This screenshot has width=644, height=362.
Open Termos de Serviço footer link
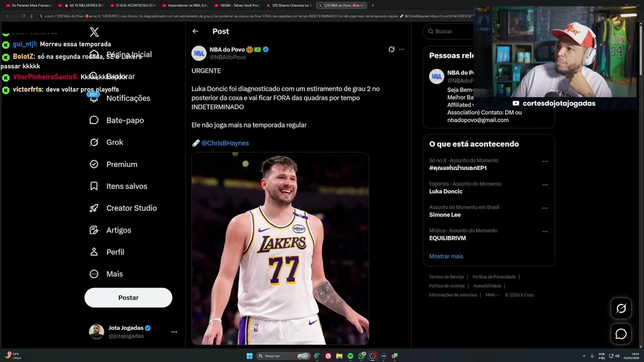[446, 277]
